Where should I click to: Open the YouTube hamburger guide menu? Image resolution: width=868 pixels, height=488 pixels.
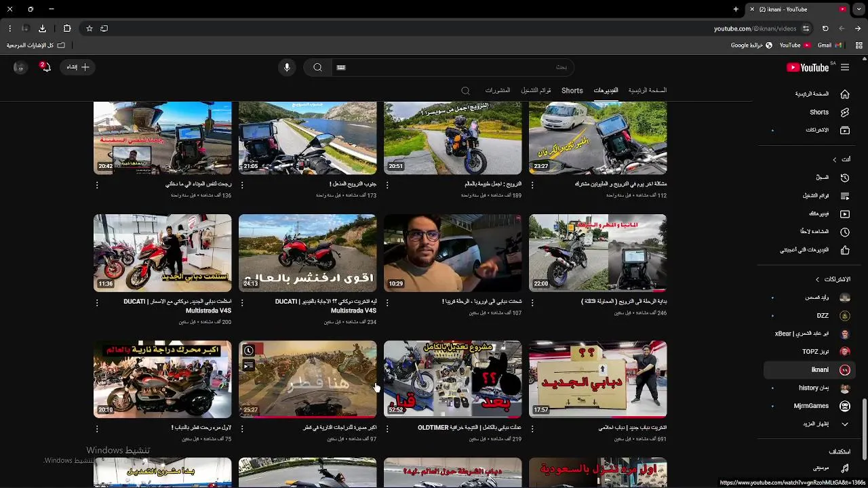click(x=845, y=67)
